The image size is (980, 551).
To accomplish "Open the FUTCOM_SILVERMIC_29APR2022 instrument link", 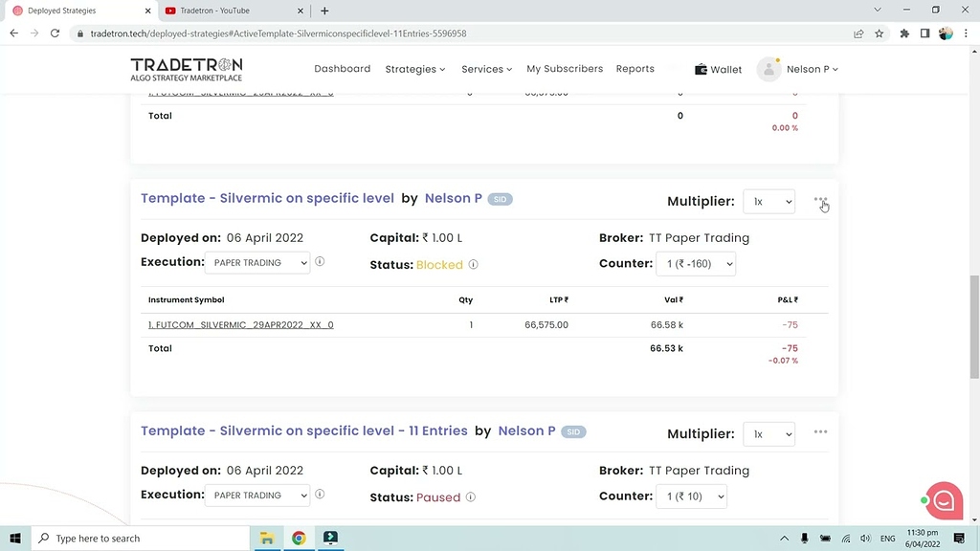I will [240, 324].
